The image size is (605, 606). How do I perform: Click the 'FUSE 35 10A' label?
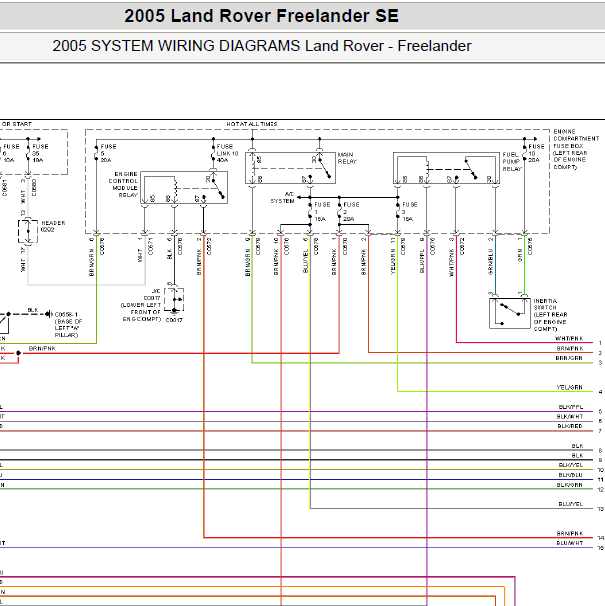coord(40,153)
